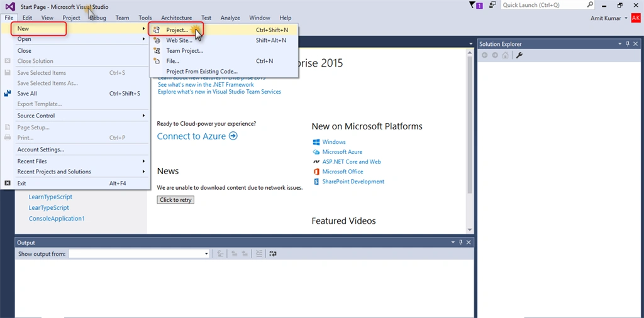Click the Quick Launch search field
The image size is (644, 318).
(x=543, y=5)
